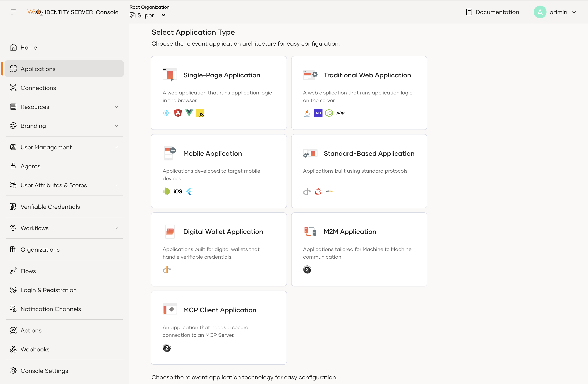
Task: Open Connections in the sidebar
Action: [64, 88]
